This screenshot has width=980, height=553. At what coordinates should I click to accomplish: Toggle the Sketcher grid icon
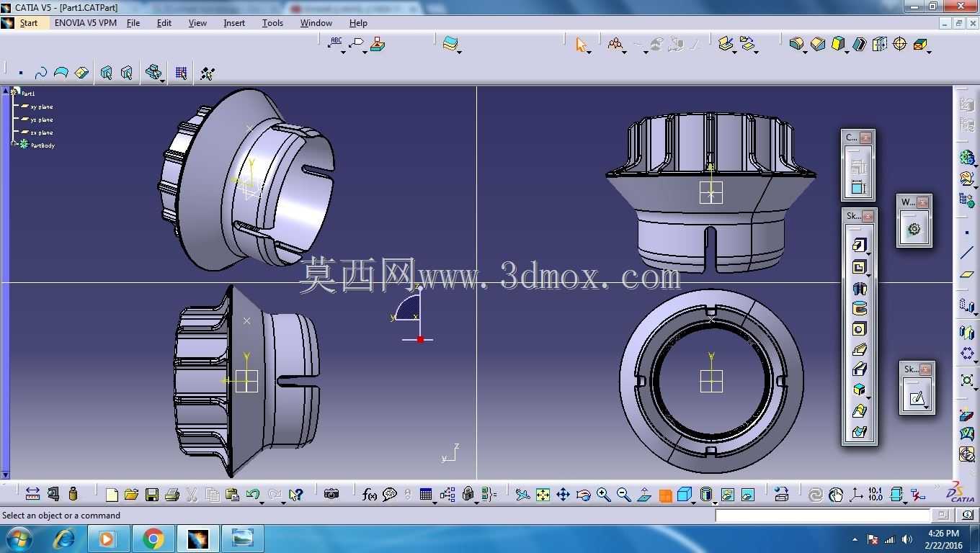[x=181, y=73]
